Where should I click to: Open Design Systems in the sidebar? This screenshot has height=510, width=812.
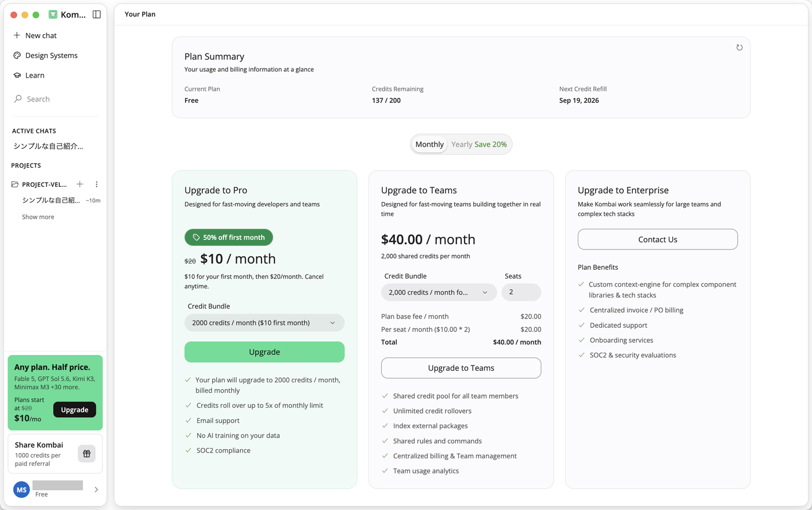(52, 56)
